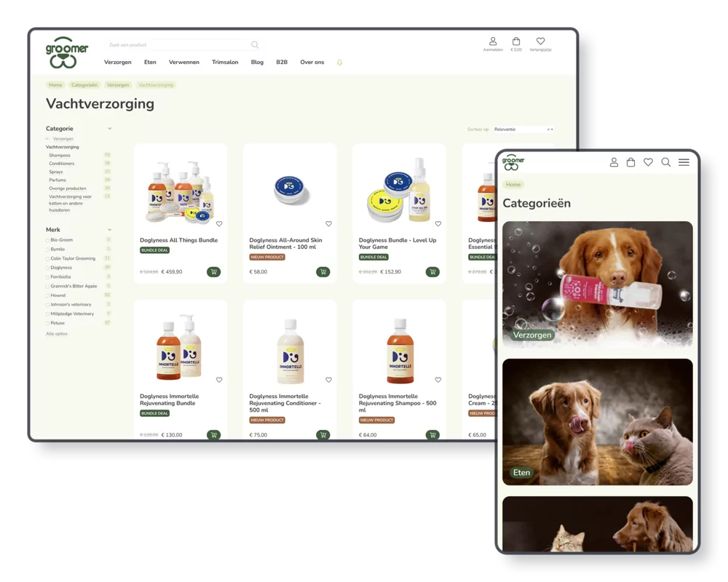
Task: Open the Sorteer op Relevantie dropdown
Action: coord(523,129)
